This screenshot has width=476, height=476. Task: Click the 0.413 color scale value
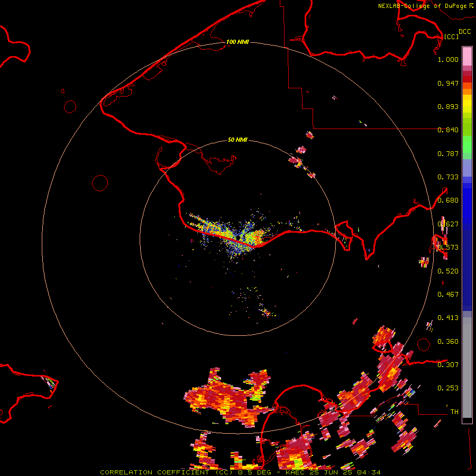pyautogui.click(x=448, y=318)
